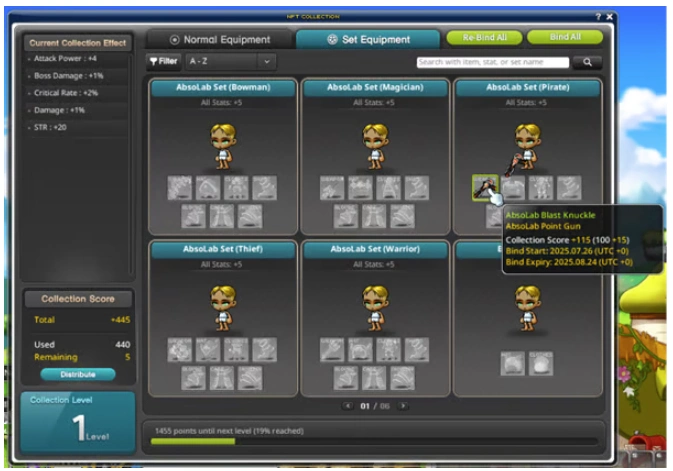Image resolution: width=673 pixels, height=471 pixels.
Task: Select the Magician set shoulder slot
Action: coord(403,216)
